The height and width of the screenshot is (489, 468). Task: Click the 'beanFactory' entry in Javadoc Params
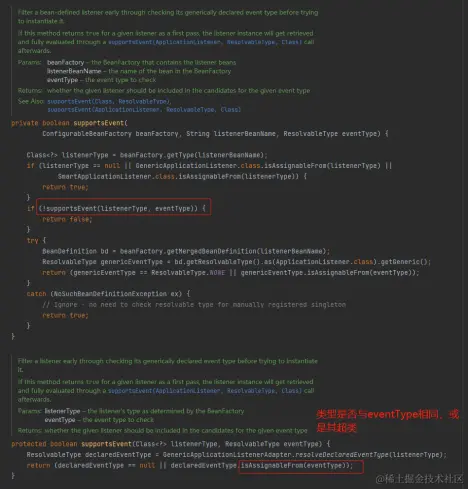coord(65,63)
